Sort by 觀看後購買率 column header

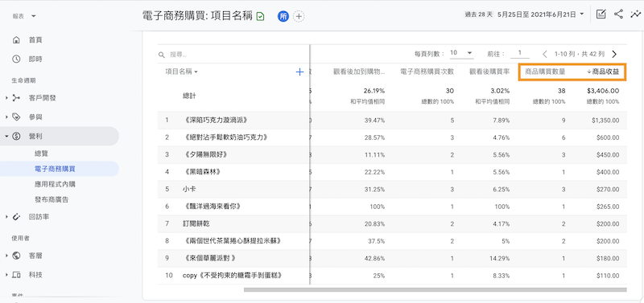489,72
